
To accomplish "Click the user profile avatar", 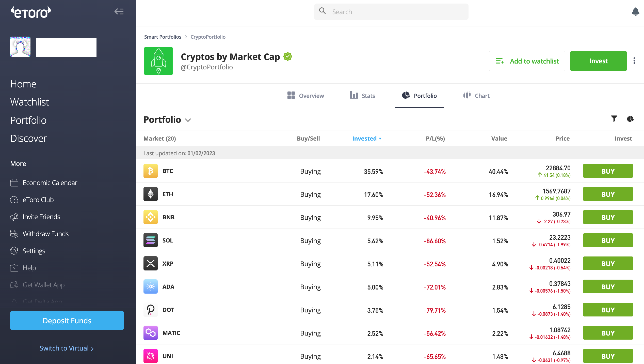I will 20,47.
